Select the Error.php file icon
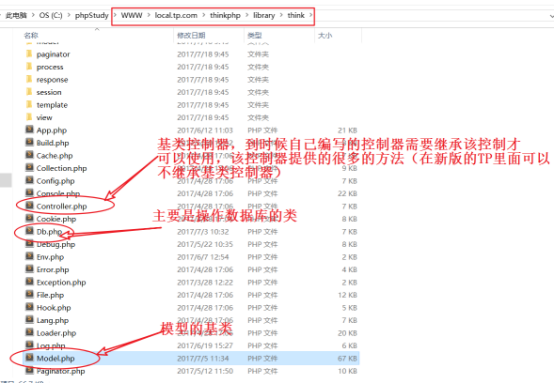 click(30, 270)
